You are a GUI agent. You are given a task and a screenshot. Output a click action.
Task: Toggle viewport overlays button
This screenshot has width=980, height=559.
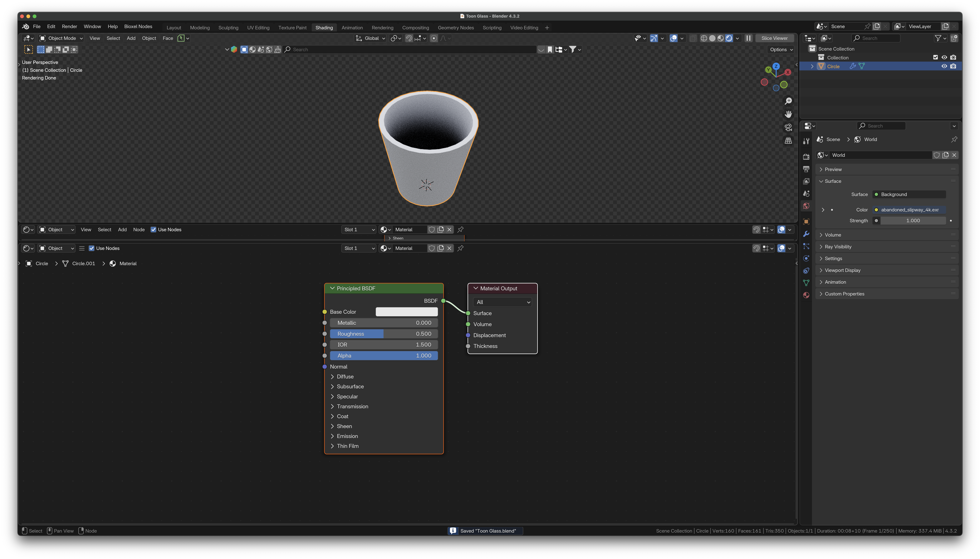click(x=673, y=38)
